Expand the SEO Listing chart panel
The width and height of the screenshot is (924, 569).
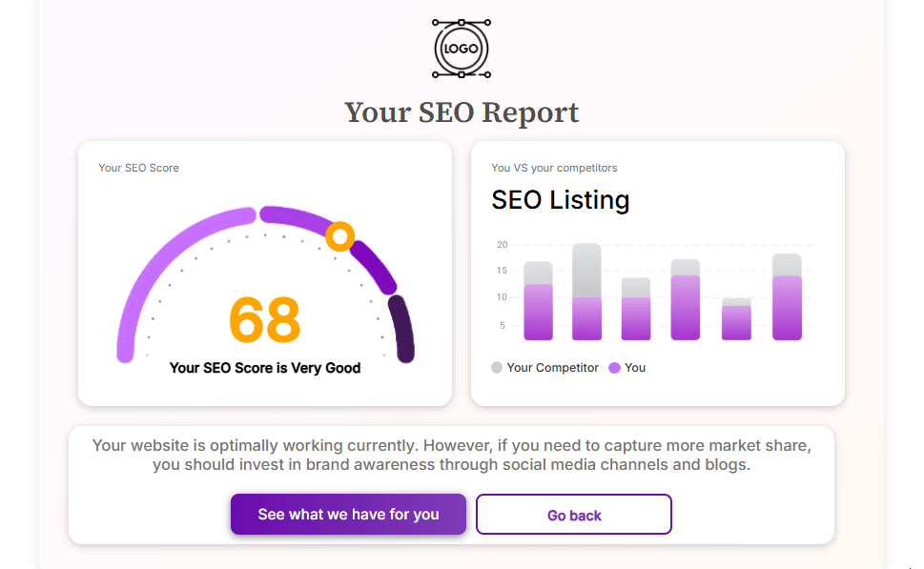656,272
